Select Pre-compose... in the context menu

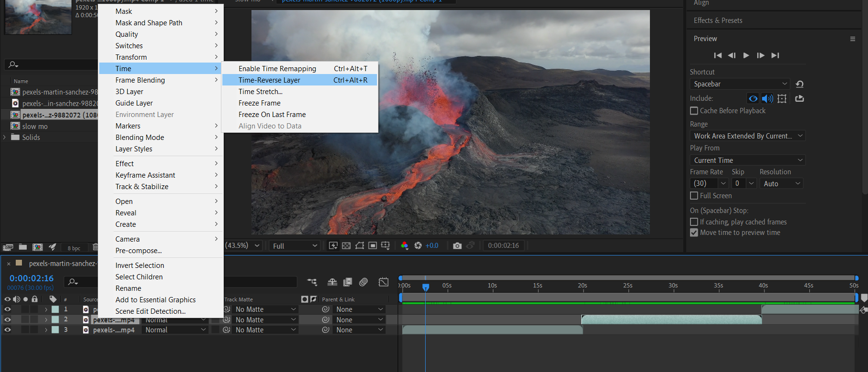click(138, 251)
